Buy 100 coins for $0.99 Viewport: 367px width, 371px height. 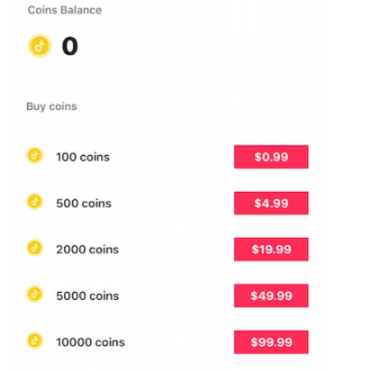click(x=271, y=157)
